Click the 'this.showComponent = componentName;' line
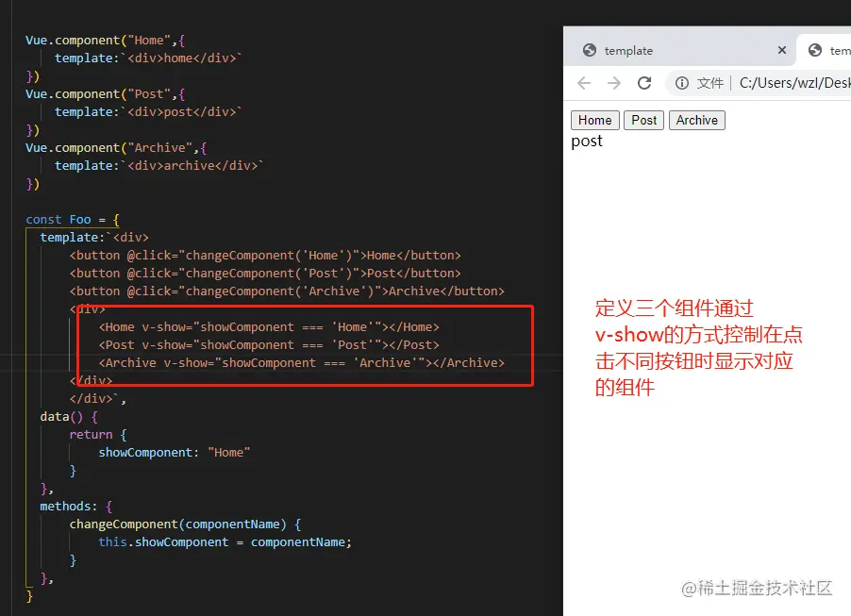This screenshot has width=851, height=616. click(x=225, y=541)
